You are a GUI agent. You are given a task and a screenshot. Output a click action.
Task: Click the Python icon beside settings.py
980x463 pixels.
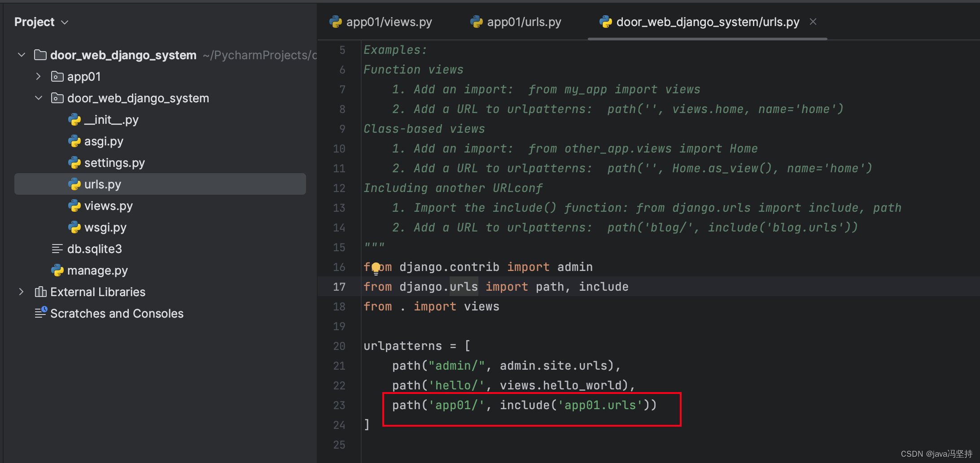tap(74, 163)
